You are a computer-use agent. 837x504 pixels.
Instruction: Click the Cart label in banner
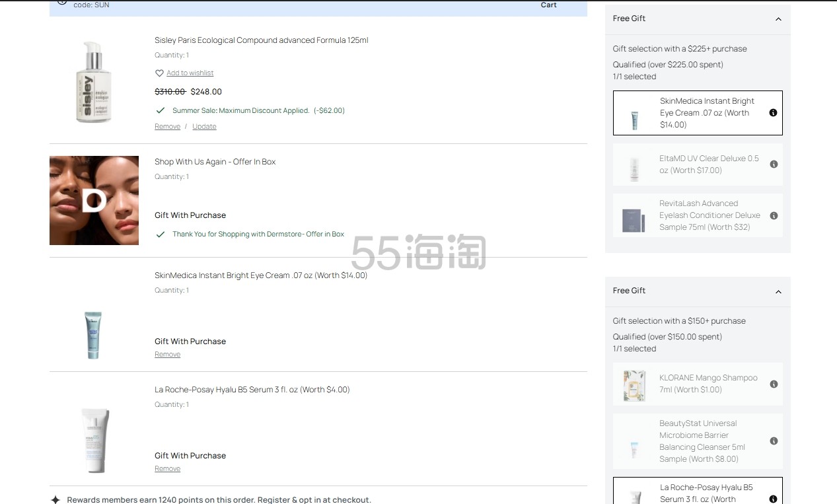click(x=549, y=5)
